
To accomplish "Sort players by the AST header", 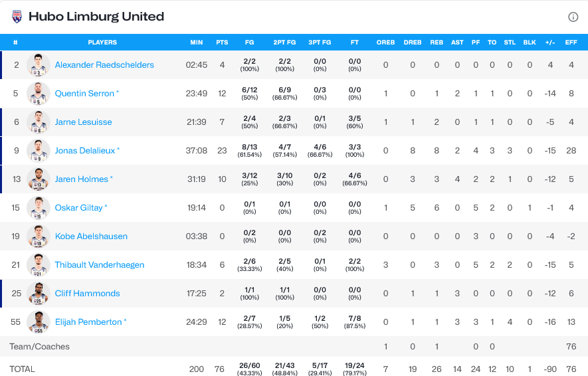I will click(x=457, y=43).
